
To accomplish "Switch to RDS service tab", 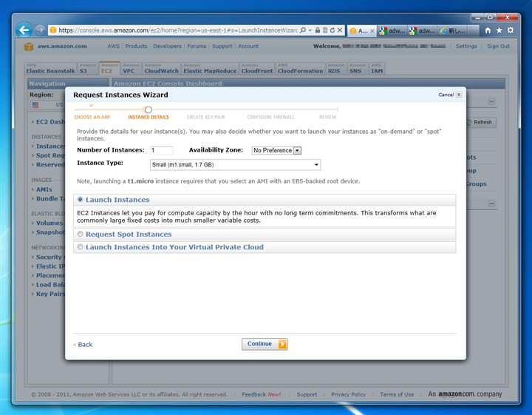I will [x=336, y=69].
